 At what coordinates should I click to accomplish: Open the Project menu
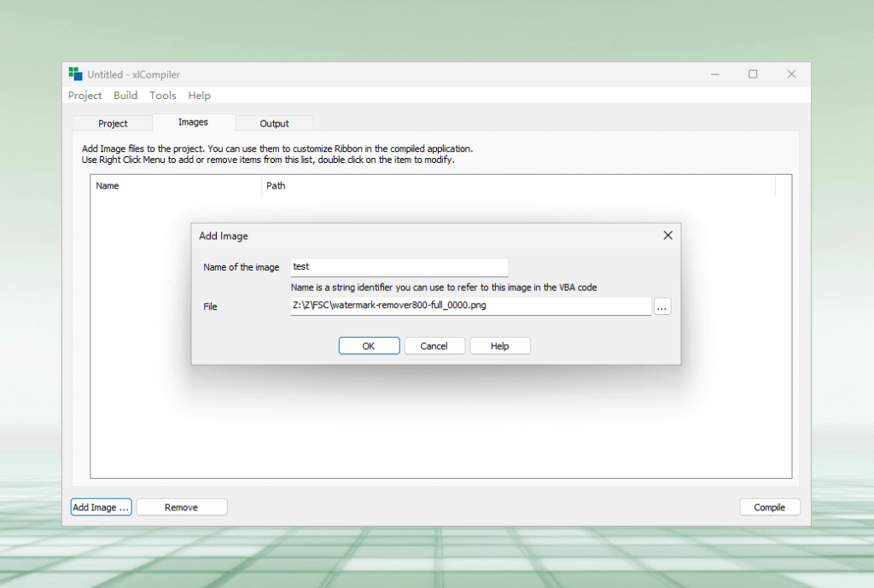[x=84, y=96]
